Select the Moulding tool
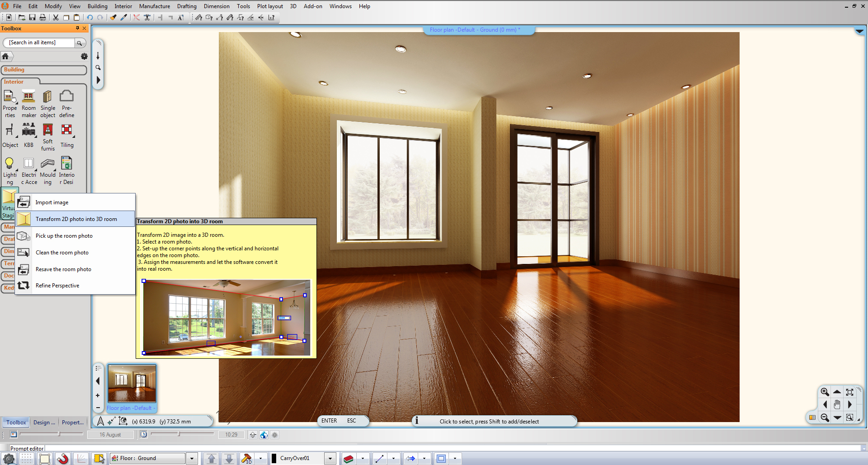The width and height of the screenshot is (868, 465). (47, 164)
